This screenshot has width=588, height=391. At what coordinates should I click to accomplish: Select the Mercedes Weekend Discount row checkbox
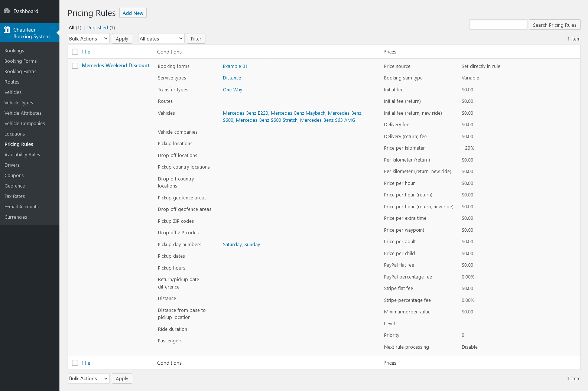75,66
